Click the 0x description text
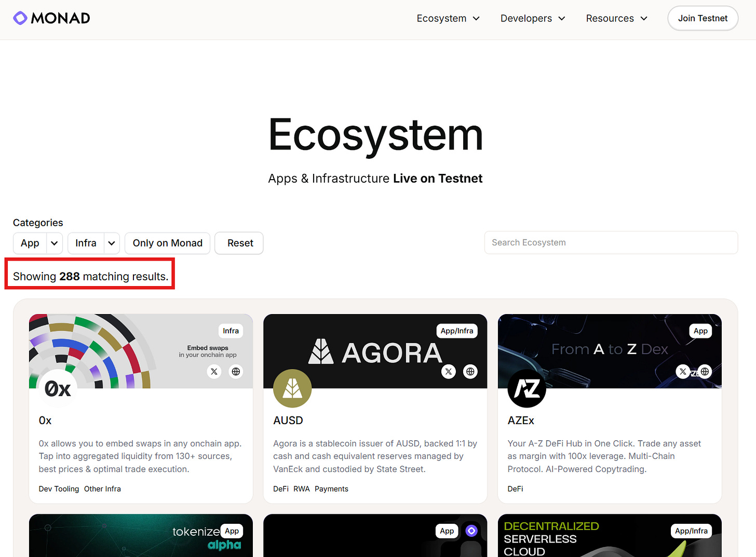Viewport: 756px width, 557px height. pyautogui.click(x=140, y=456)
